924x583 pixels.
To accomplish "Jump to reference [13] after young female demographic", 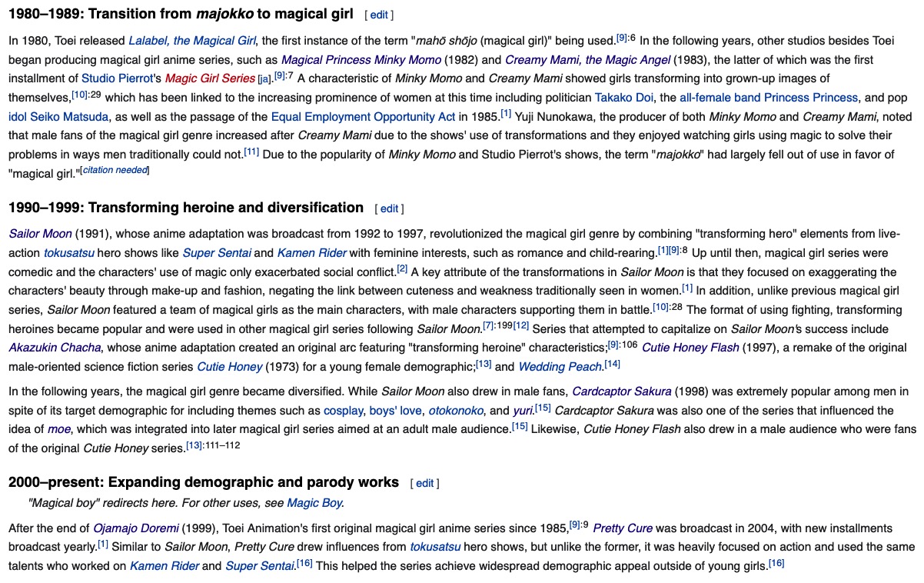I will point(484,364).
